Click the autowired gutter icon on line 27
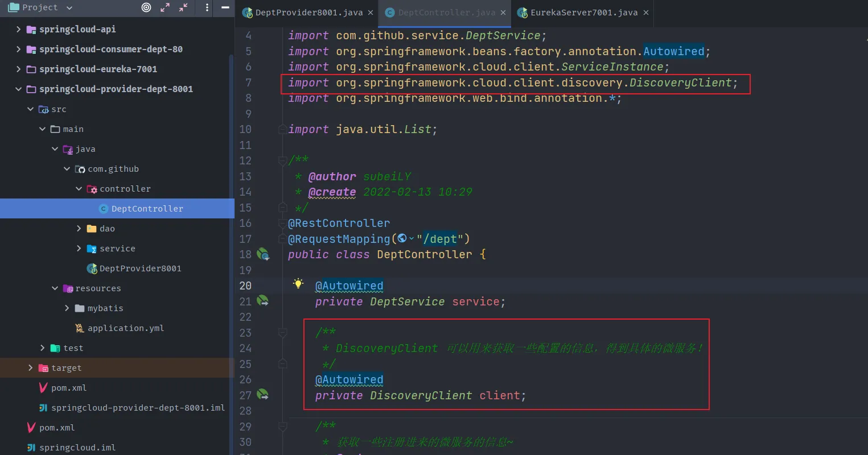The width and height of the screenshot is (868, 455). click(263, 394)
